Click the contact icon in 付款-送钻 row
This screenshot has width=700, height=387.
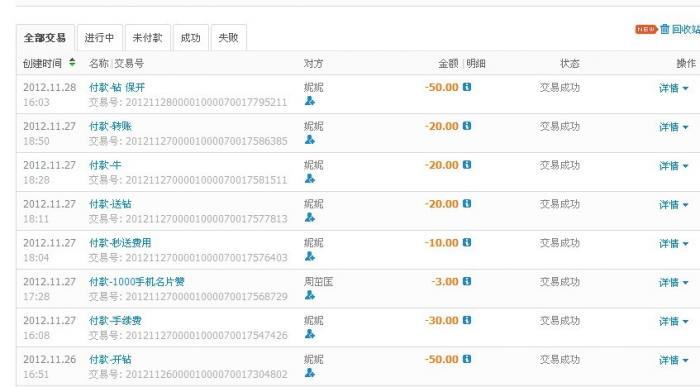310,217
